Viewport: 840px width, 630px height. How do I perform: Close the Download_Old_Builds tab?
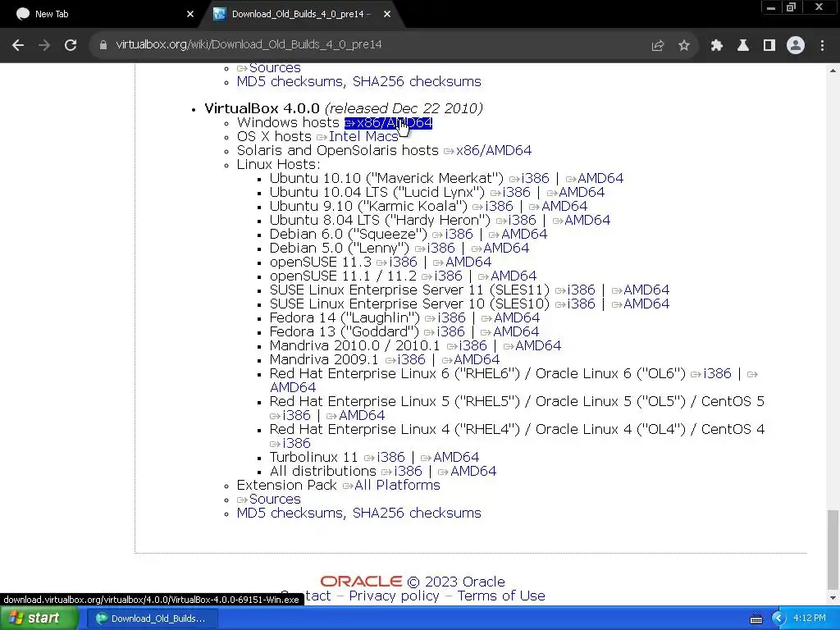point(387,14)
